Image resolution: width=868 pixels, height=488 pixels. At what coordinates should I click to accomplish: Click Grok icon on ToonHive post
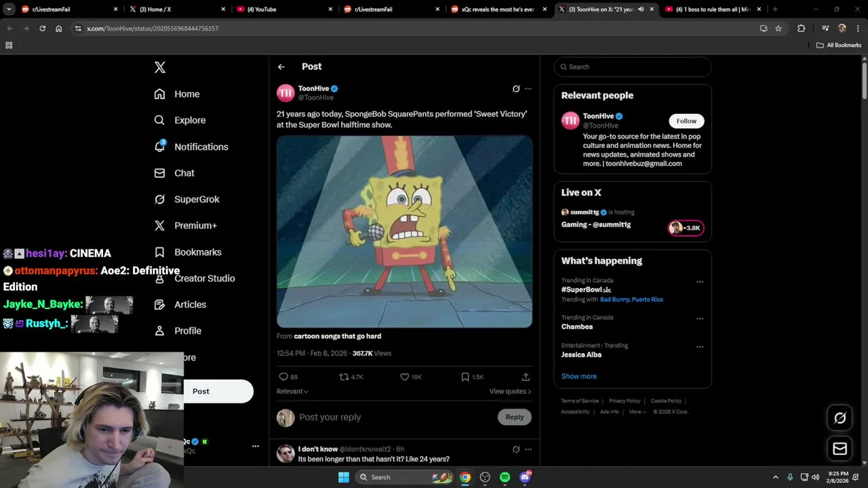[516, 89]
